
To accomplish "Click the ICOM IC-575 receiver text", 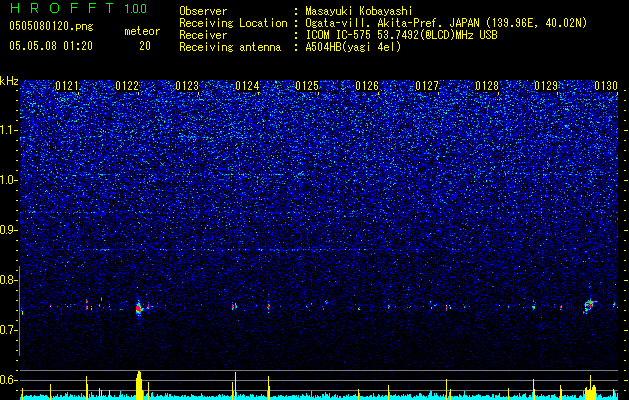I will pyautogui.click(x=401, y=35).
